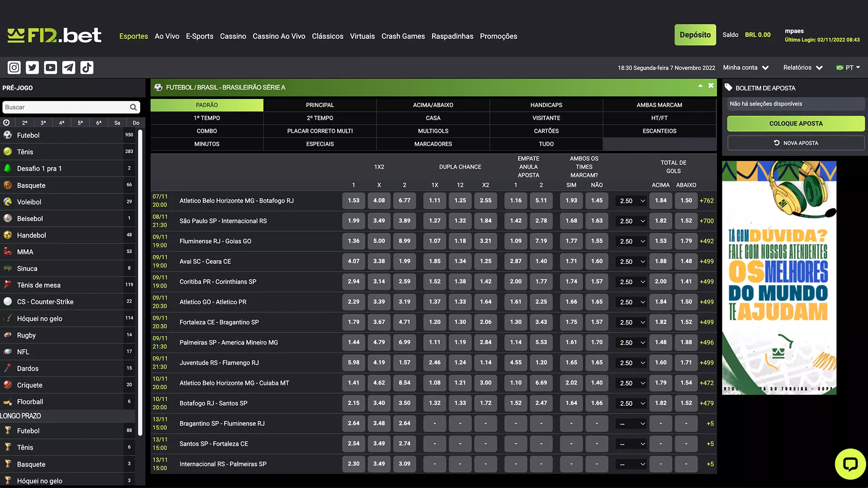Open the Twitter social icon

click(32, 68)
